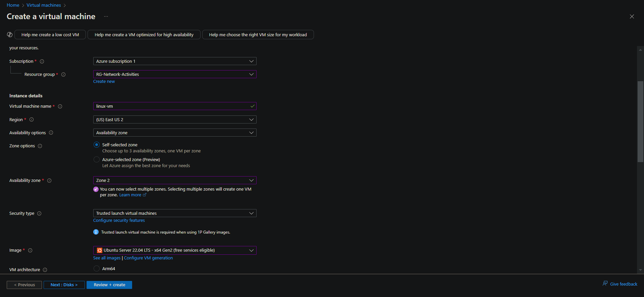Click Help me create a VM optimized for high availability
This screenshot has width=644, height=297.
tap(144, 35)
